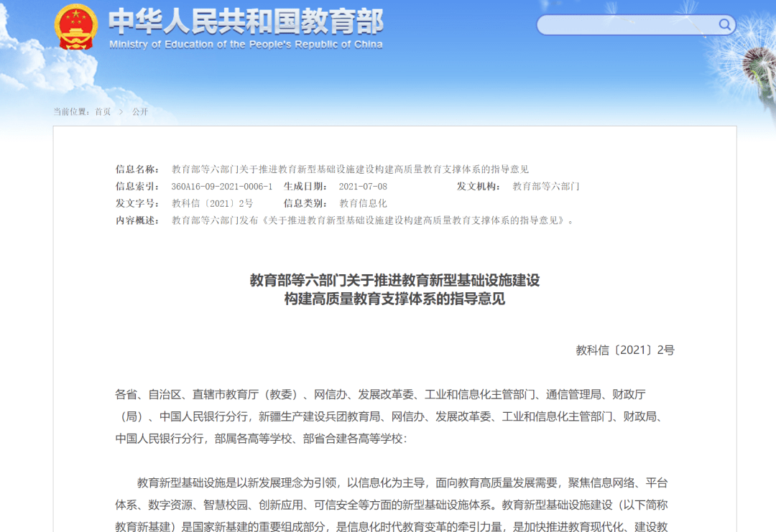Click the 当前位置 breadcrumb label
776x532 pixels.
click(x=71, y=111)
